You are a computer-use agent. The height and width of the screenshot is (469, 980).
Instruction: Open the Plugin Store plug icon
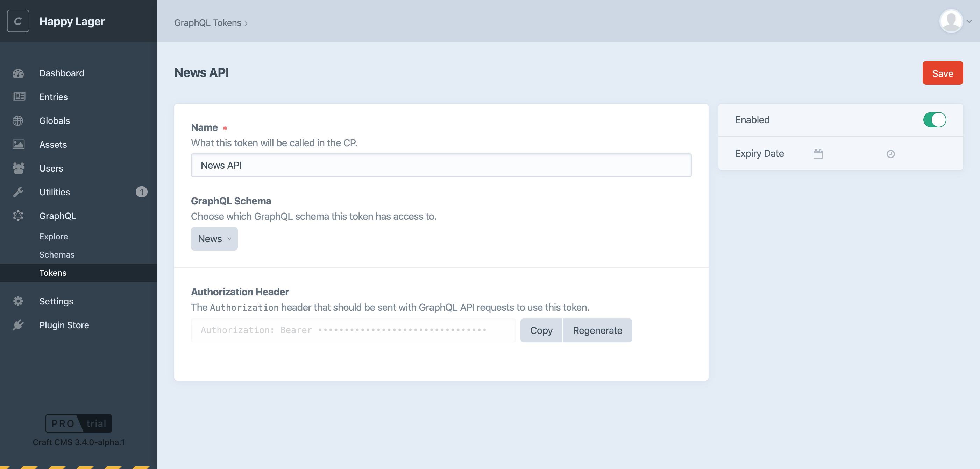click(x=18, y=325)
